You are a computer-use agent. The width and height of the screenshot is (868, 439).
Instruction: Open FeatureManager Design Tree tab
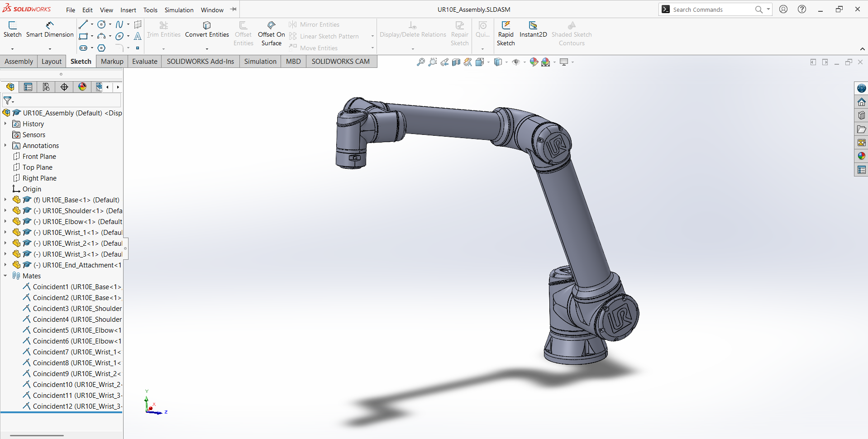[x=10, y=87]
